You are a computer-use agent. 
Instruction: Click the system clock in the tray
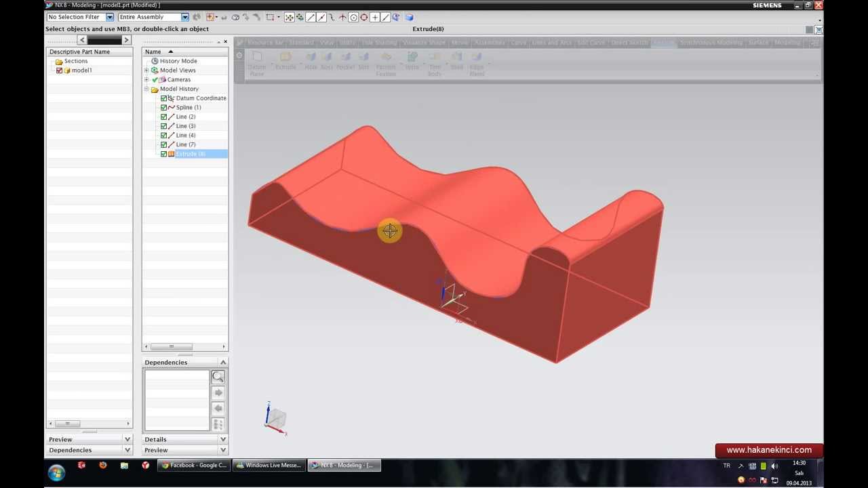[799, 472]
